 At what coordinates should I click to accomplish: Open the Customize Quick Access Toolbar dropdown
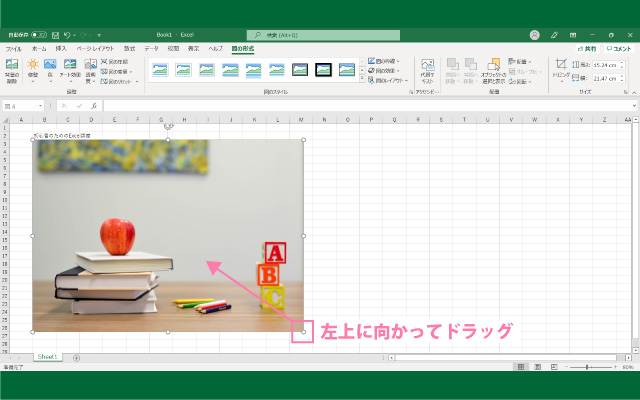pyautogui.click(x=99, y=35)
